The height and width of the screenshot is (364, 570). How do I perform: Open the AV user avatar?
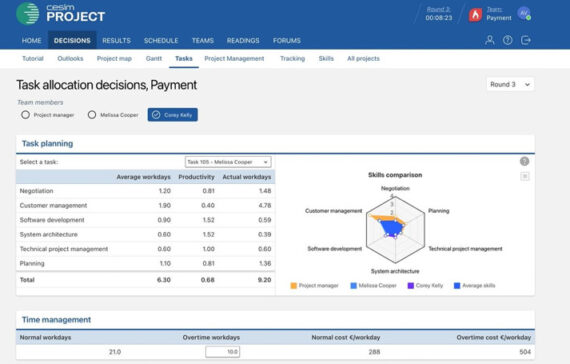[524, 13]
